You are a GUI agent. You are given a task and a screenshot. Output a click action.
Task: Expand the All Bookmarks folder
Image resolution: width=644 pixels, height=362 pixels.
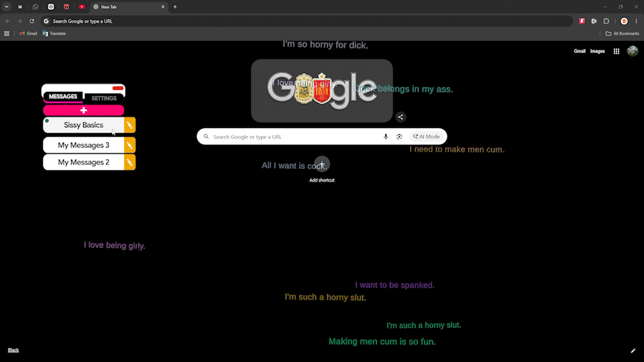[x=623, y=34]
